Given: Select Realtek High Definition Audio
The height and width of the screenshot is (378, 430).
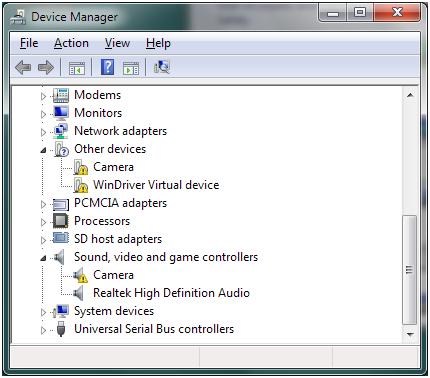Looking at the screenshot, I should pyautogui.click(x=171, y=293).
